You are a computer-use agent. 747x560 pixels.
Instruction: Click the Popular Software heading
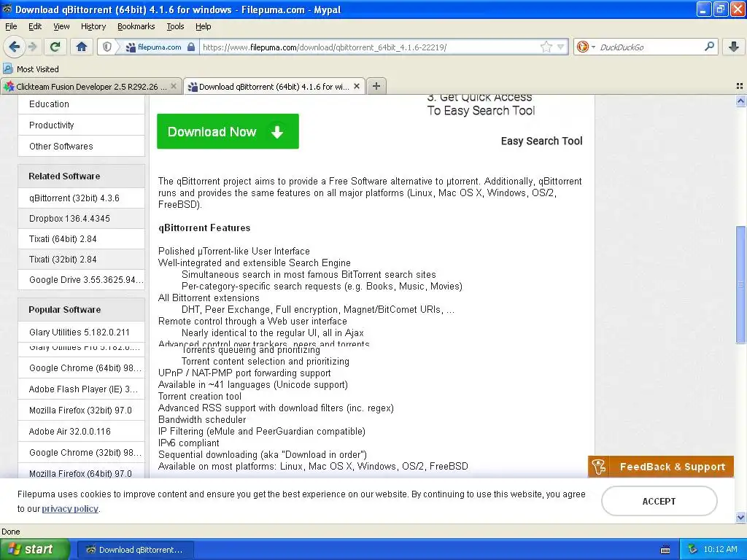coord(65,309)
